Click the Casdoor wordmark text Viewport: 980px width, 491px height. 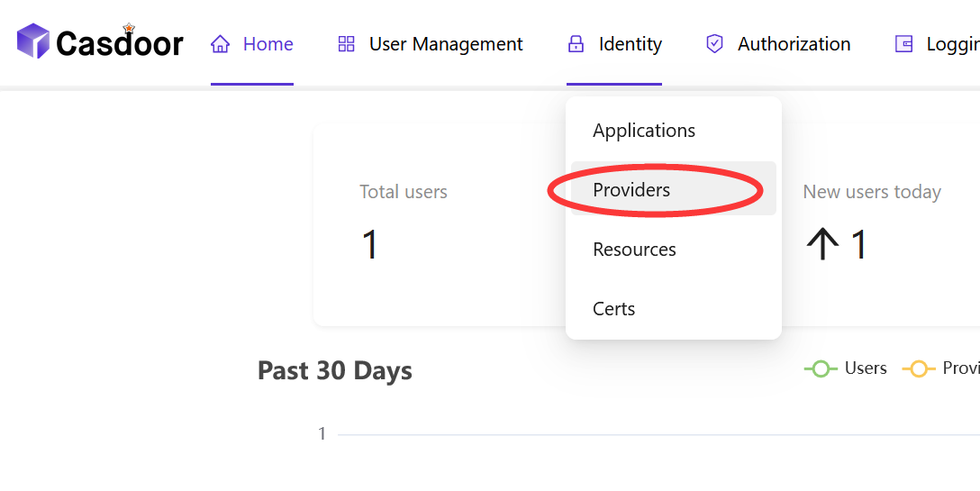click(x=120, y=43)
